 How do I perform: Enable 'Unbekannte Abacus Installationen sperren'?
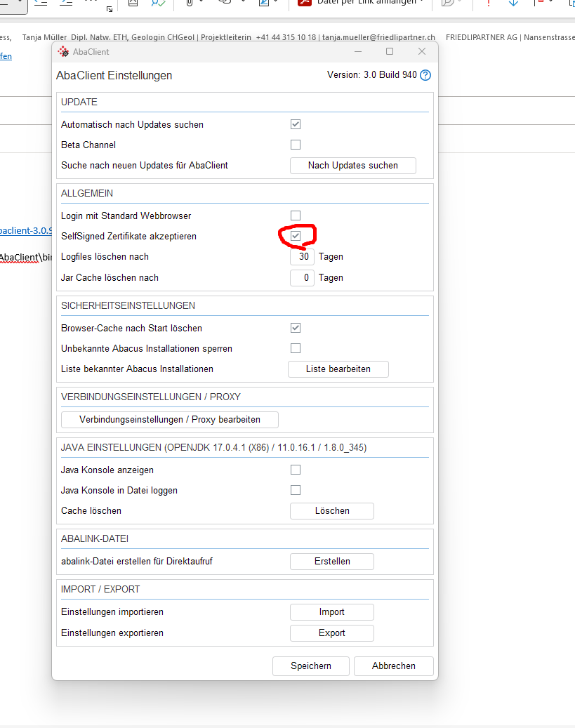tap(296, 348)
